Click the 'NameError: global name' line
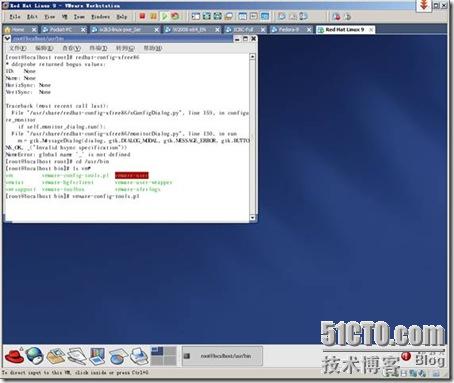The image size is (454, 383). [68, 155]
